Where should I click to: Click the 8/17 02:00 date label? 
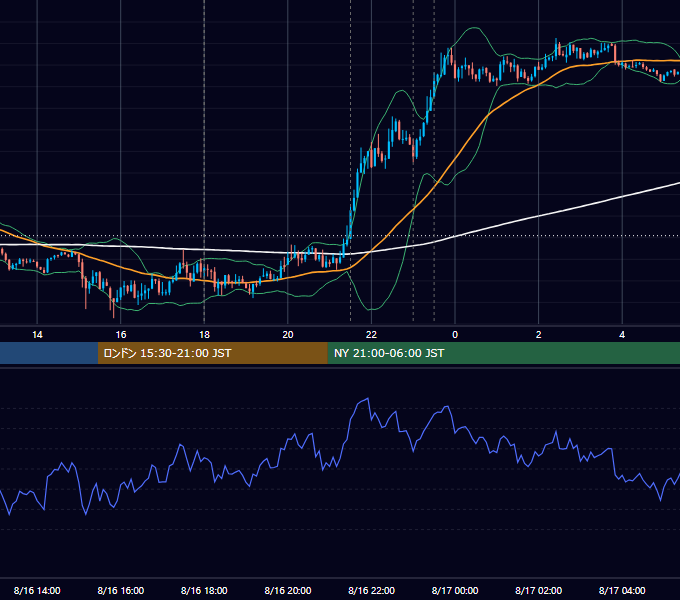539,590
